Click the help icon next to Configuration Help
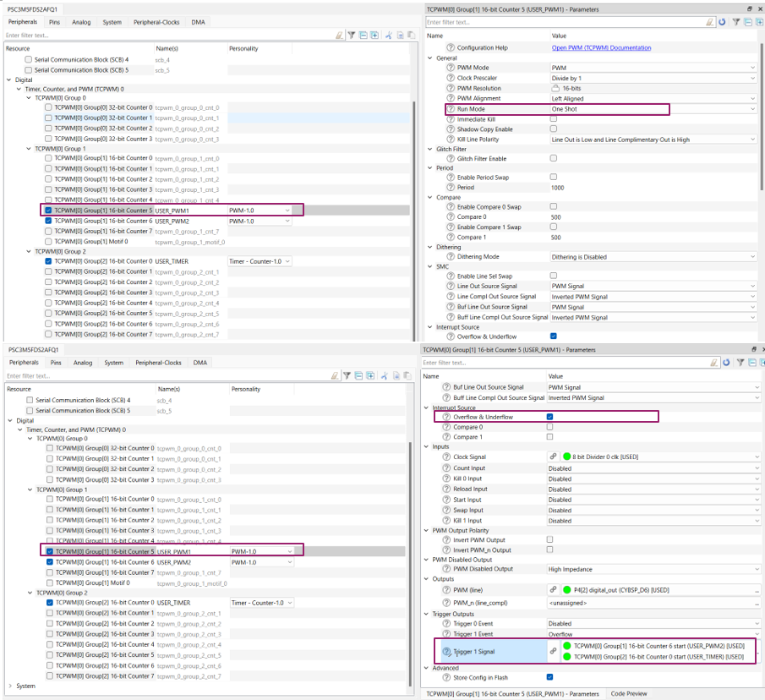 [x=451, y=48]
